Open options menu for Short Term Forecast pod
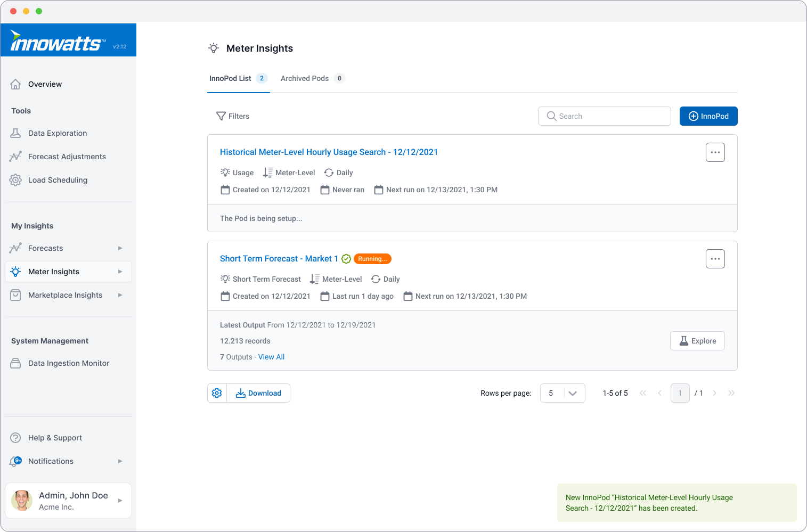The image size is (807, 532). click(715, 259)
